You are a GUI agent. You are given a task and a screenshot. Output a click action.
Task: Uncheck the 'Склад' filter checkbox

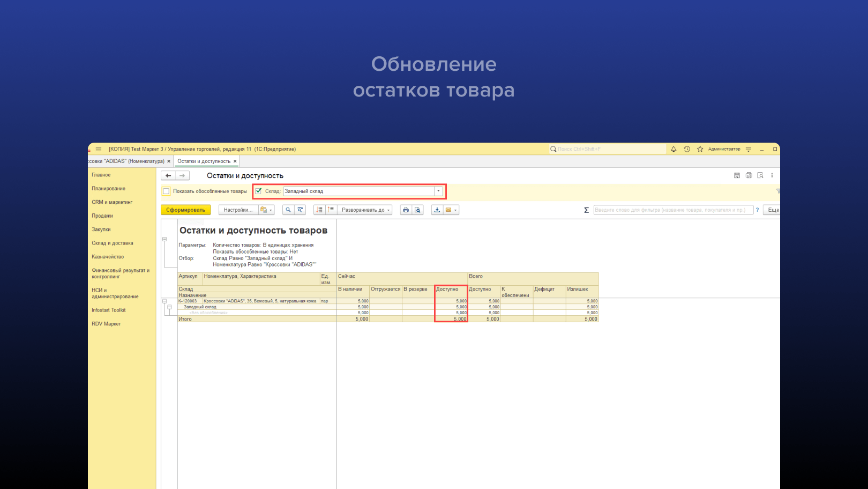coord(259,191)
